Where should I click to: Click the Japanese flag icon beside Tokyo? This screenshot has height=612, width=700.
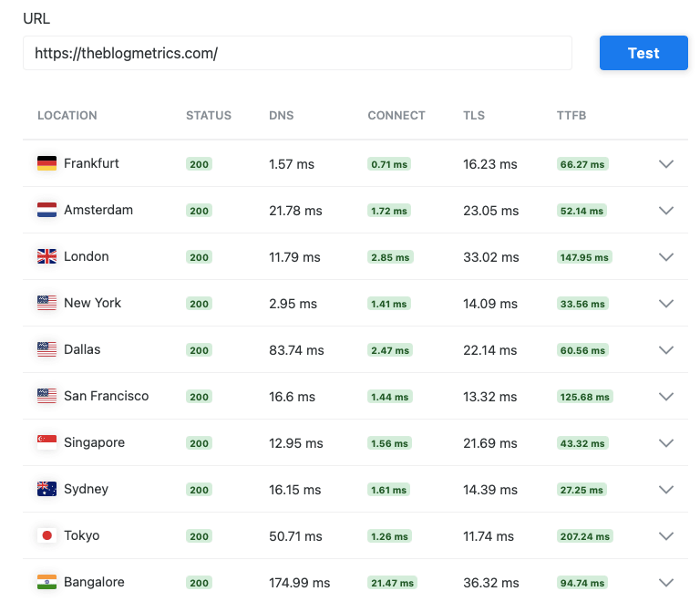pos(46,536)
